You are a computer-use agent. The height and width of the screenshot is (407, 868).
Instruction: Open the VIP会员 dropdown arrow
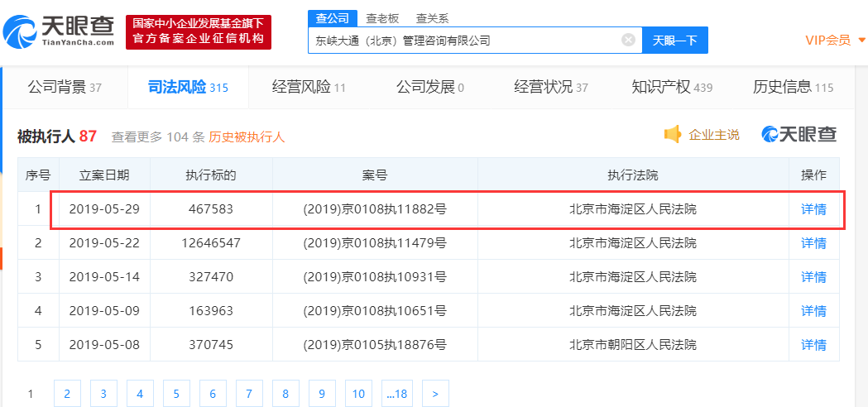pyautogui.click(x=861, y=40)
